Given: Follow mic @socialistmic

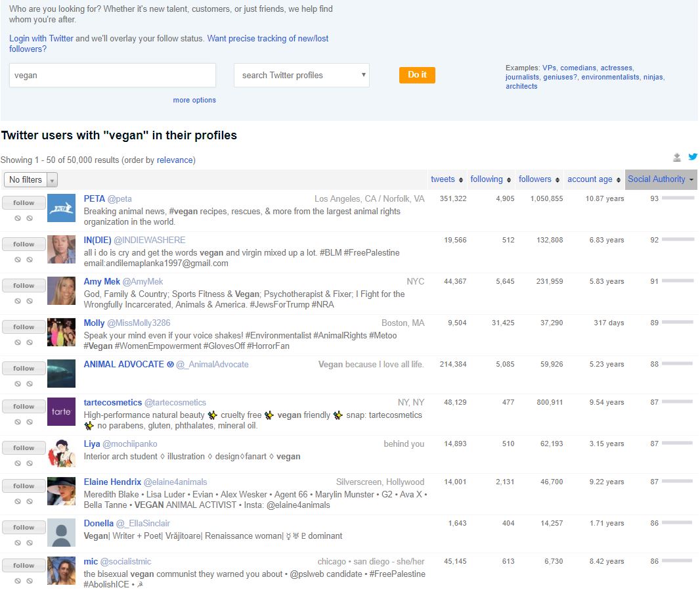Looking at the screenshot, I should [24, 565].
